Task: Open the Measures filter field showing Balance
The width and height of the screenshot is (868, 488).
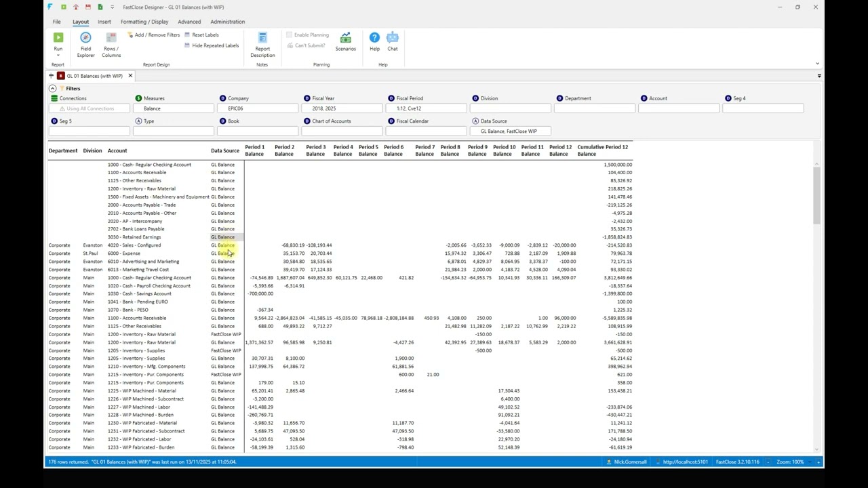Action: (x=174, y=108)
